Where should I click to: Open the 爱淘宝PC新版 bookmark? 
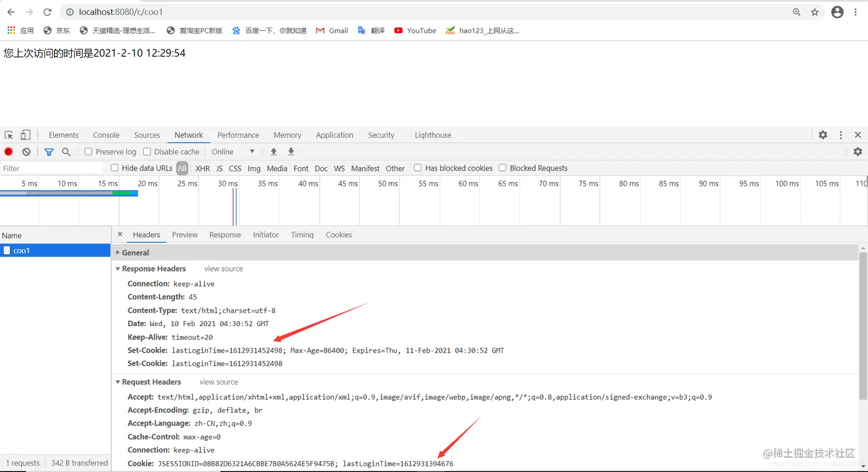point(195,30)
